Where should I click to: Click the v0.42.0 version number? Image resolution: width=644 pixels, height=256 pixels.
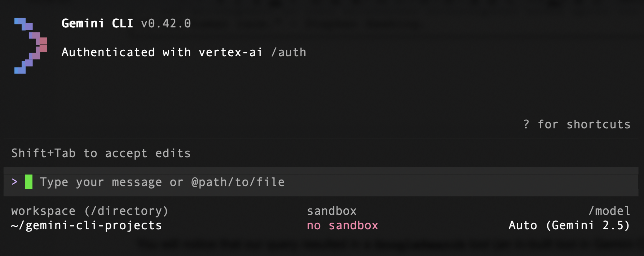(x=166, y=23)
